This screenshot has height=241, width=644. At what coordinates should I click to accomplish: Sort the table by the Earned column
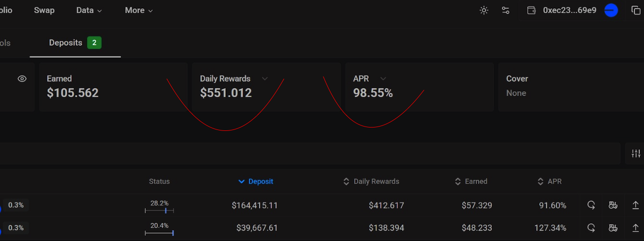471,182
